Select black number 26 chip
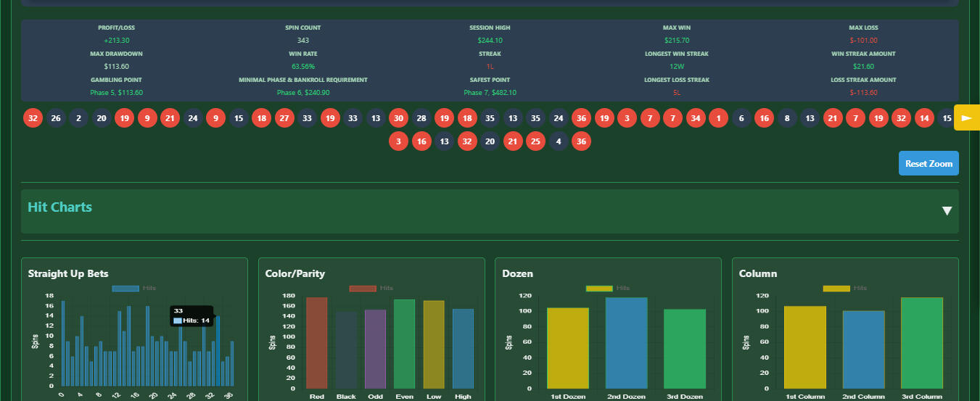Image resolution: width=980 pixels, height=401 pixels. click(56, 117)
